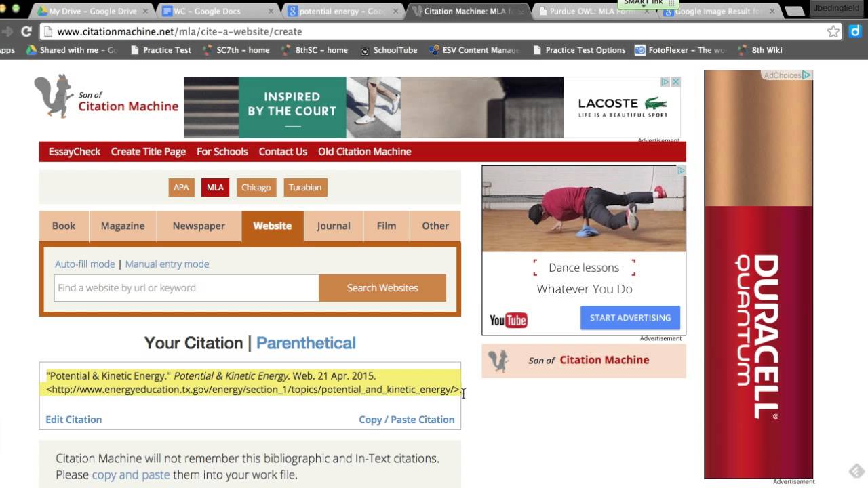The image size is (868, 488).
Task: Click the FotoFlexer bookmark icon
Action: [640, 50]
